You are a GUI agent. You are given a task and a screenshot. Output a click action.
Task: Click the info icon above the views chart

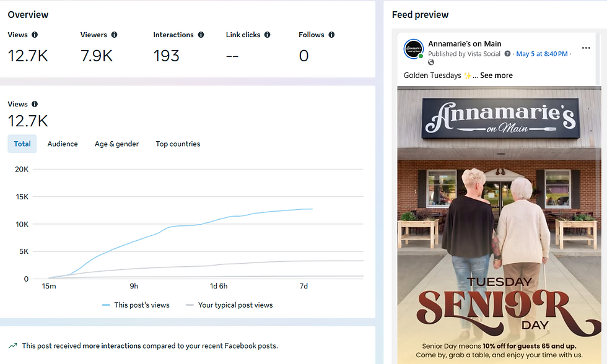click(x=35, y=104)
